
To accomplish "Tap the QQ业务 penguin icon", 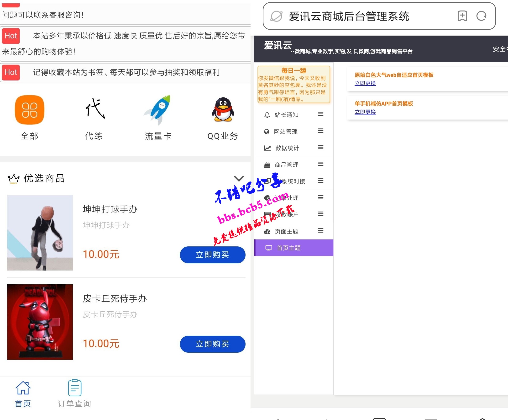I will point(223,110).
